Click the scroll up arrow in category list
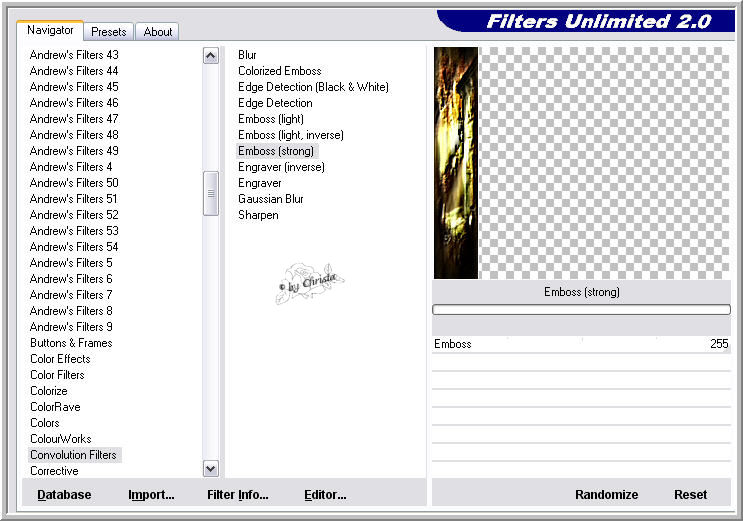This screenshot has width=743, height=521. 210,55
